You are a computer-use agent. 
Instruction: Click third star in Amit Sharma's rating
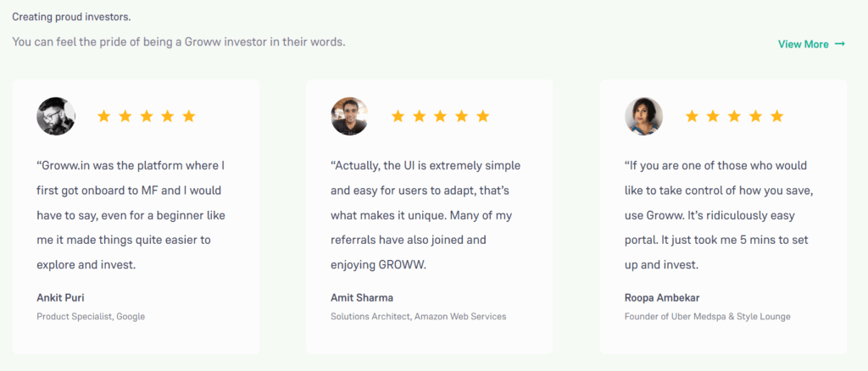coord(440,116)
